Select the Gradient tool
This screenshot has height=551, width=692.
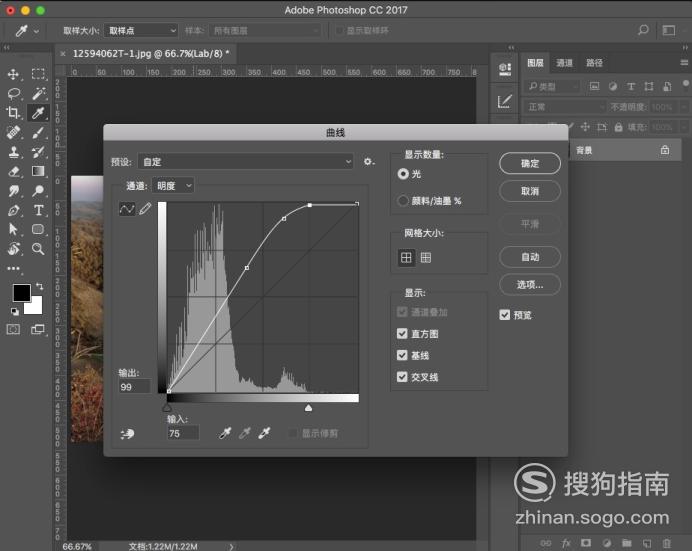[38, 171]
